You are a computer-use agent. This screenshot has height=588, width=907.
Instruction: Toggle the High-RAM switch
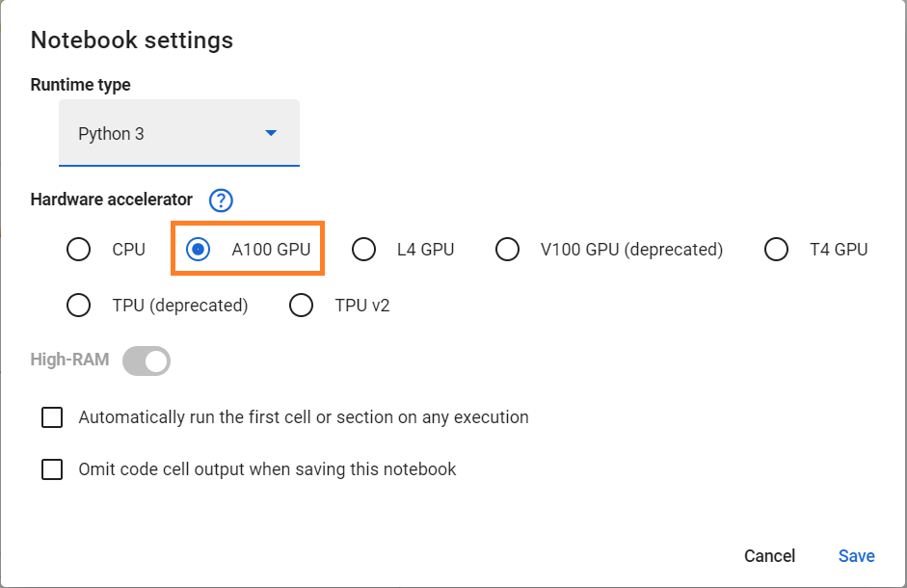147,361
